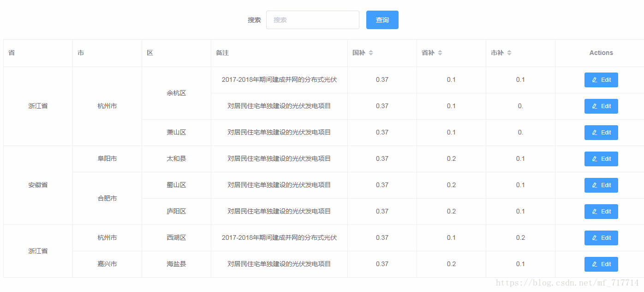Viewport: 644px width, 292px height.
Task: Select the 备注 column header
Action: click(223, 53)
